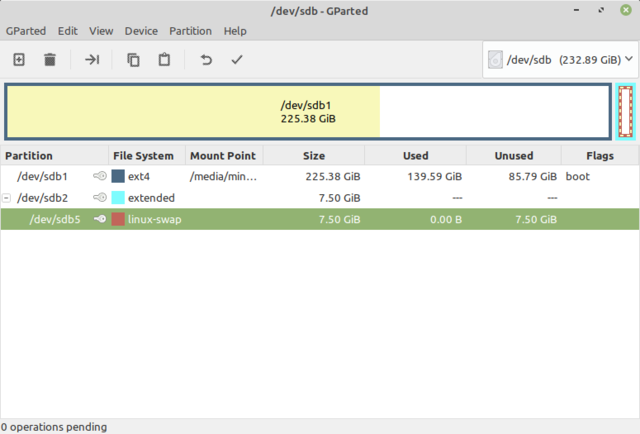Screen dimensions: 640x434
Task: Click the ext4 file system label
Action: pyautogui.click(x=139, y=176)
